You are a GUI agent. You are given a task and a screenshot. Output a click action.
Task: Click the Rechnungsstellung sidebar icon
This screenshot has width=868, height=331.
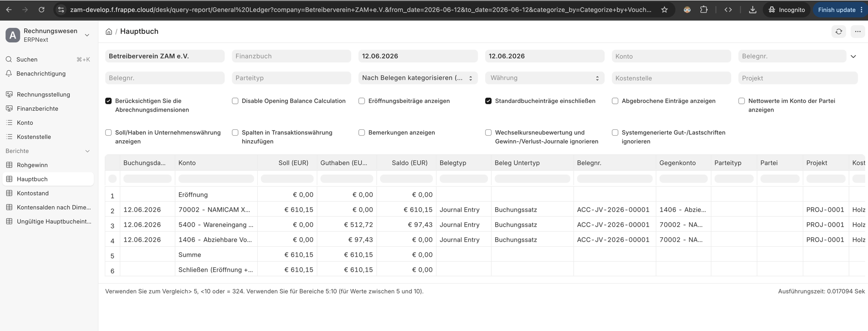[9, 95]
